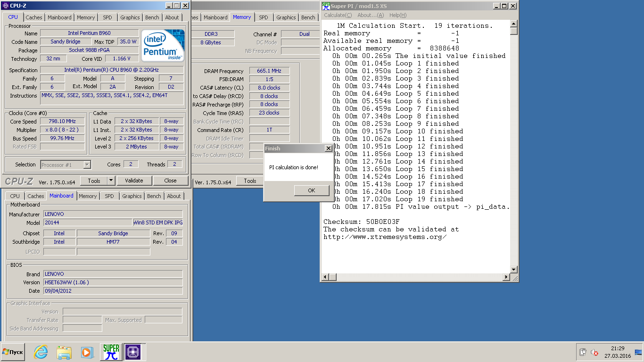
Task: Select the Graphics tab in the Mainboard window
Action: [x=132, y=196]
